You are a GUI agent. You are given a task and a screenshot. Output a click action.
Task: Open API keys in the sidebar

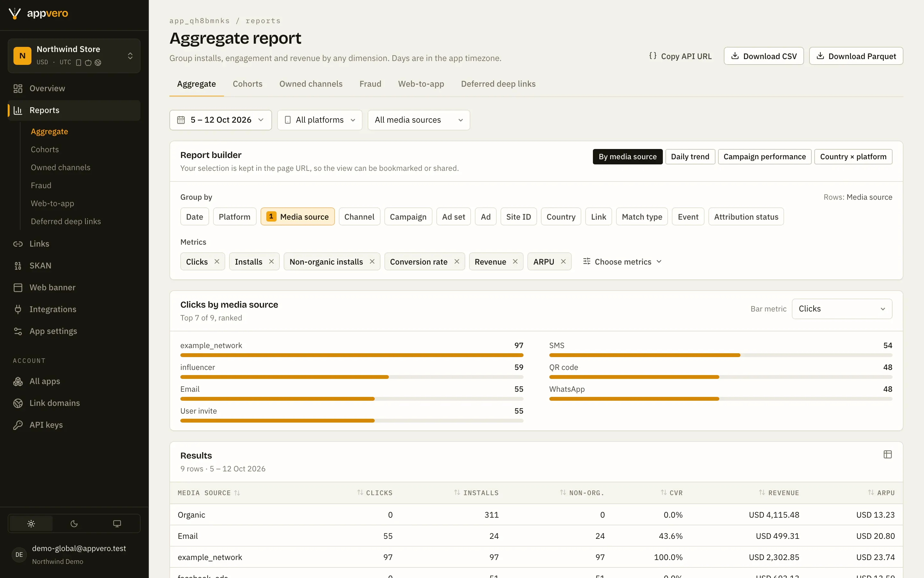(74, 425)
